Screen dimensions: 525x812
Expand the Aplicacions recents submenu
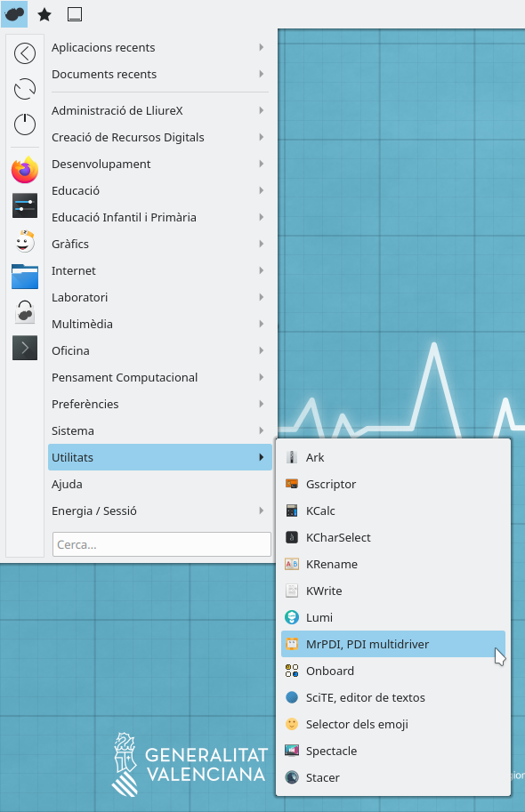[x=159, y=47]
